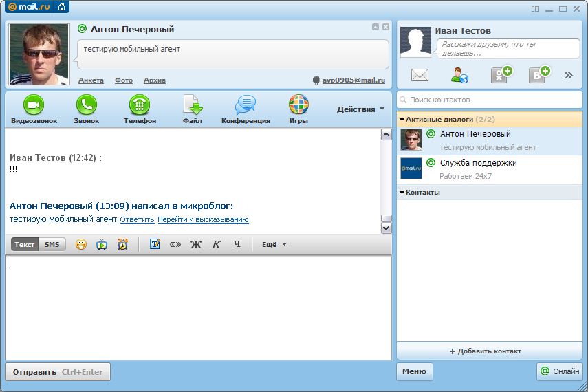Expand the Ещё formatting dropdown
Screen dimensions: 588x392
click(274, 245)
